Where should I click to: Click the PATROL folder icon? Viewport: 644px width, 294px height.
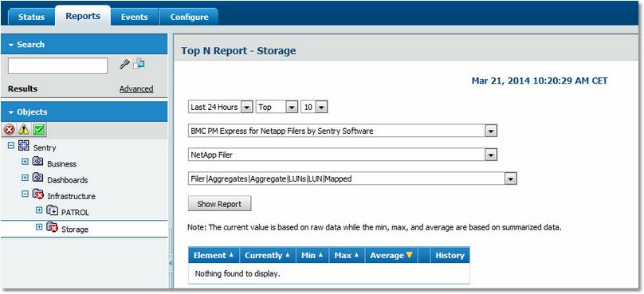(x=52, y=210)
